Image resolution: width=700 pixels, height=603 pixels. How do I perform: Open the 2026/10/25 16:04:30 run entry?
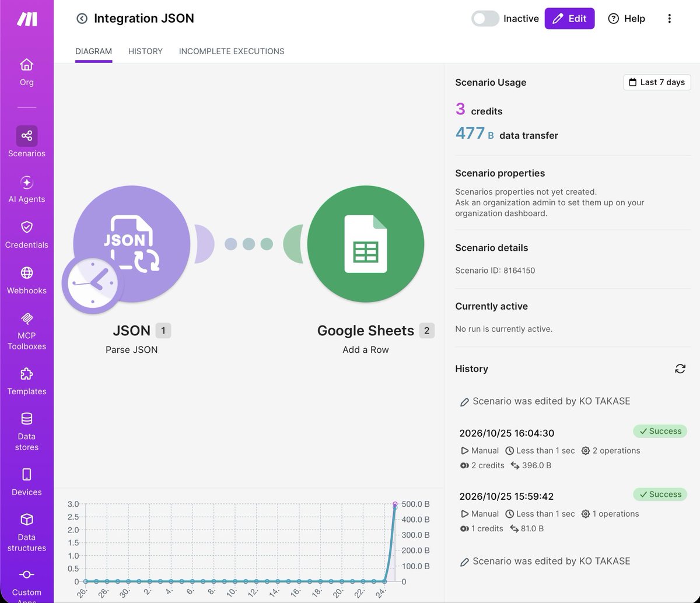(x=573, y=448)
